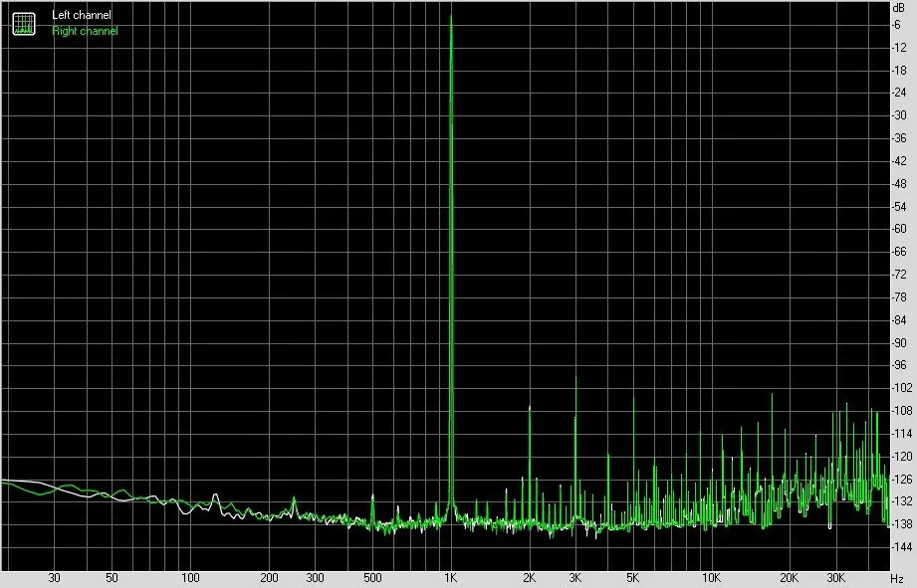Click the 30K frequency axis label
917x588 pixels.
(x=835, y=578)
